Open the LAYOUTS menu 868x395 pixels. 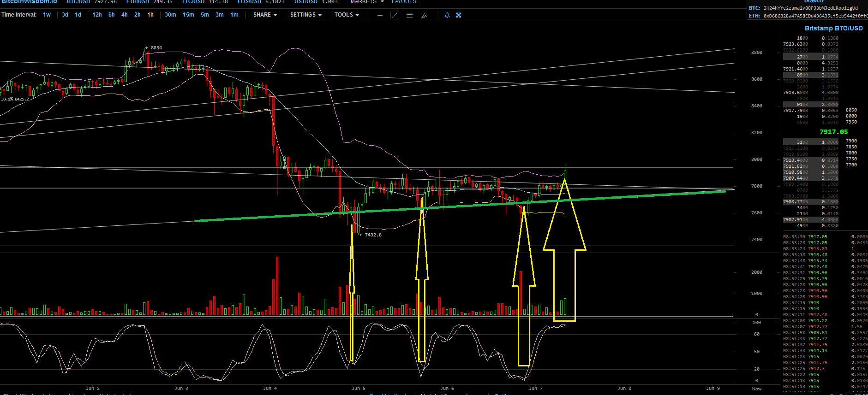pyautogui.click(x=404, y=2)
